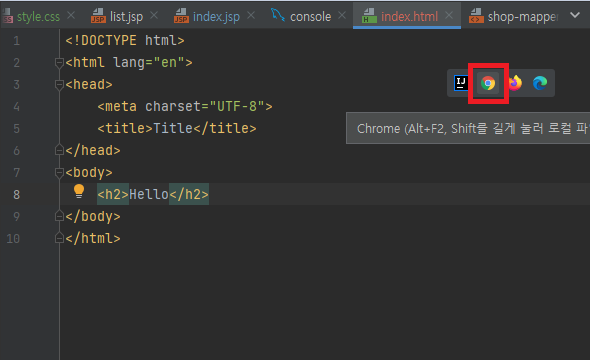This screenshot has width=590, height=360.
Task: Click the closing /html tag text
Action: click(93, 238)
